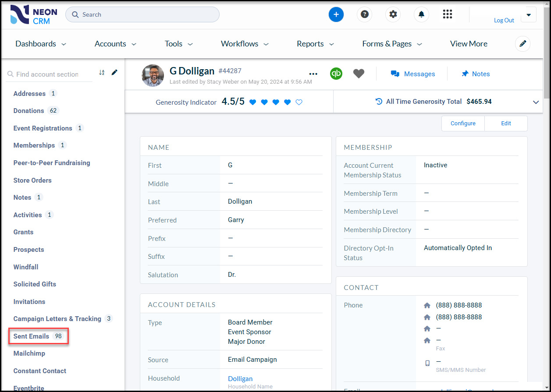Click the $465.94 generosity total
This screenshot has width=551, height=392.
[479, 102]
